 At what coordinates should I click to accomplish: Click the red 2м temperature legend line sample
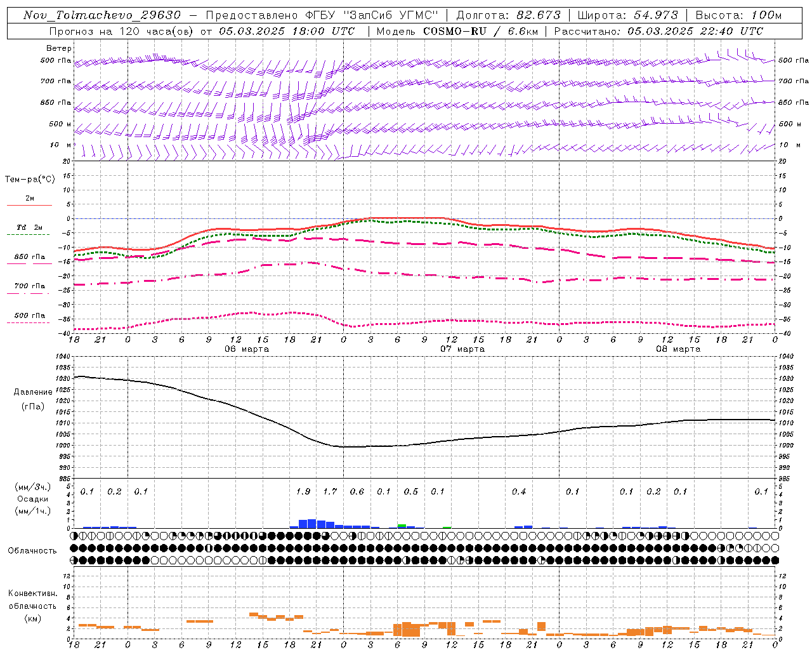point(29,205)
